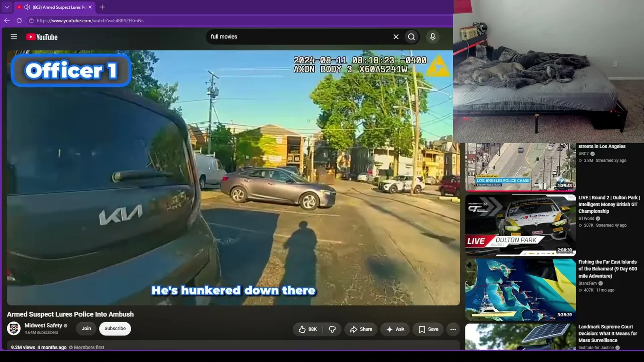Visit the GTWorld channel
The image size is (644, 362).
(x=586, y=219)
